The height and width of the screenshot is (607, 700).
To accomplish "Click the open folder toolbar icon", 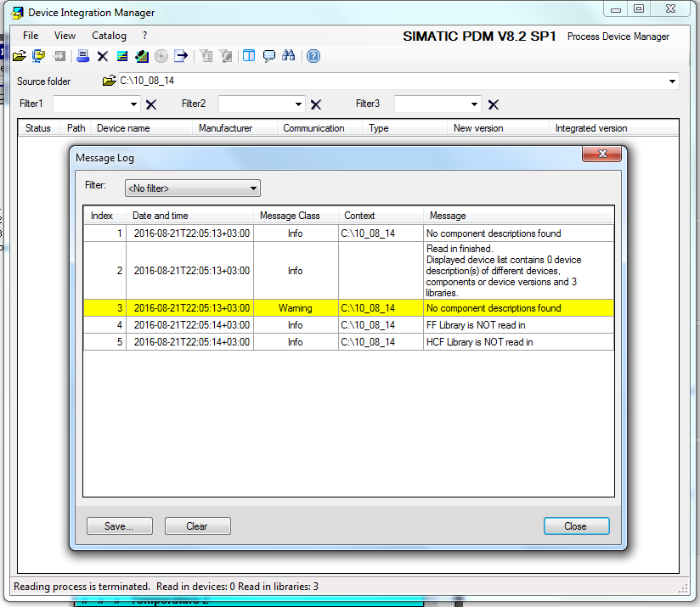I will (x=20, y=56).
